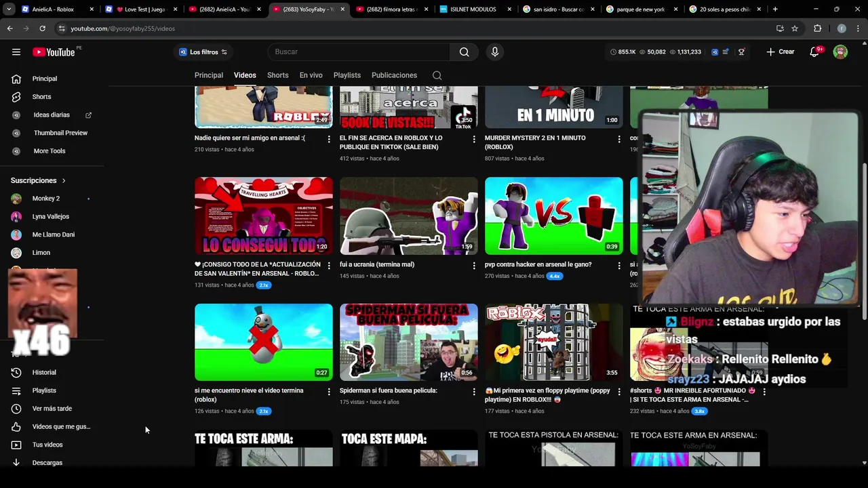Click the 4.4x vidIQ badge
The width and height of the screenshot is (868, 488).
555,276
